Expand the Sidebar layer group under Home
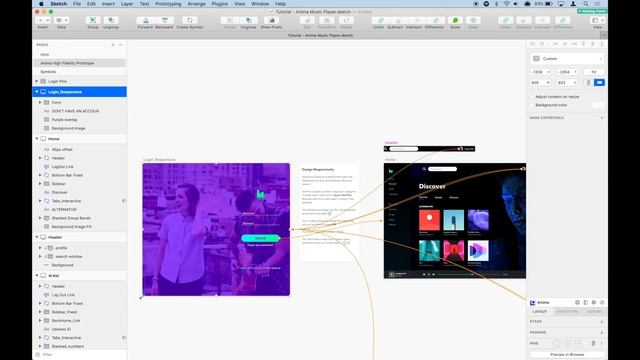The image size is (640, 360). [x=40, y=184]
